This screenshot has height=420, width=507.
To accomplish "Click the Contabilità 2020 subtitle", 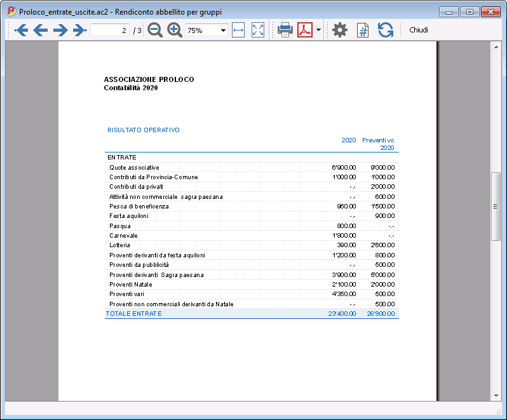I will (x=131, y=88).
